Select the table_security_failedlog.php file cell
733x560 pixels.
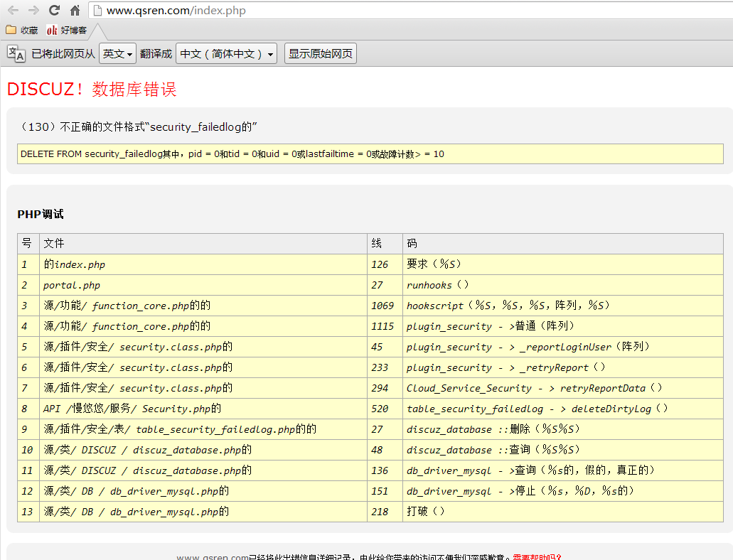(x=203, y=429)
